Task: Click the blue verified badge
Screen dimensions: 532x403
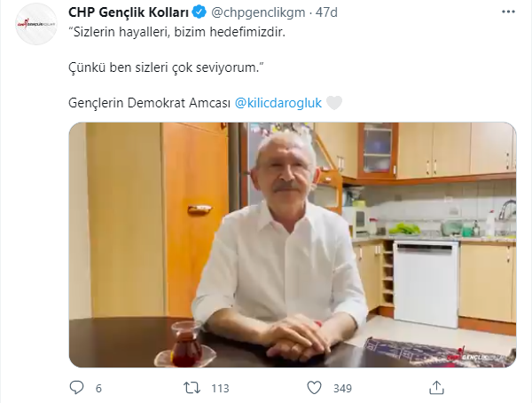Action: point(199,12)
